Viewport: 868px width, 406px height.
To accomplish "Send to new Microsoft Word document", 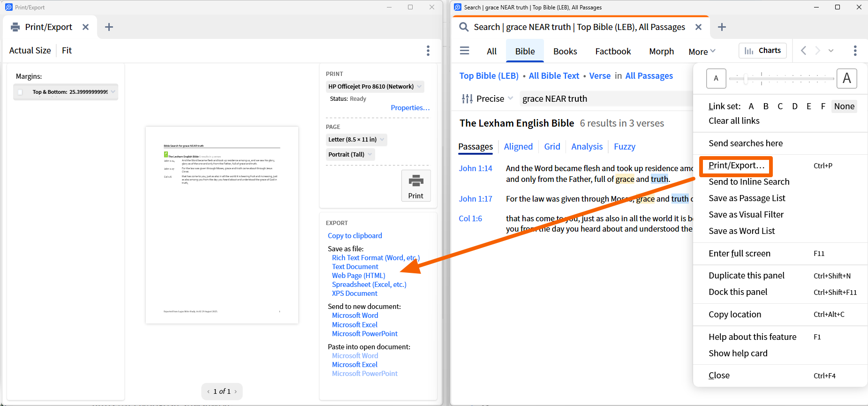I will click(355, 316).
